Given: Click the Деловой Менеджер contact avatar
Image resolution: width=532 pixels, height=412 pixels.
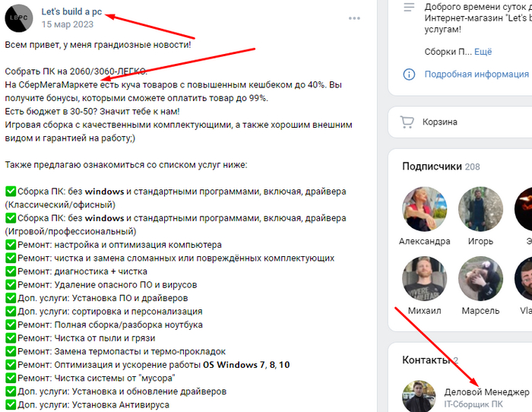Looking at the screenshot, I should (x=419, y=396).
